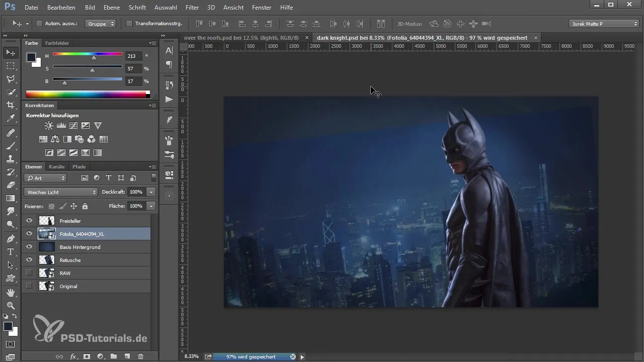The height and width of the screenshot is (362, 644).
Task: Toggle Autom. ausw. checkbox
Action: pyautogui.click(x=39, y=24)
